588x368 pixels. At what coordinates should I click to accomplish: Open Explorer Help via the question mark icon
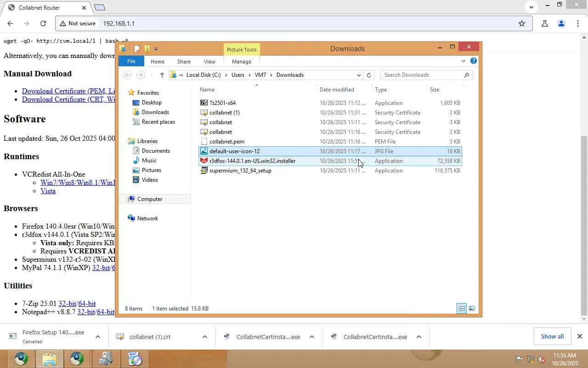point(474,61)
